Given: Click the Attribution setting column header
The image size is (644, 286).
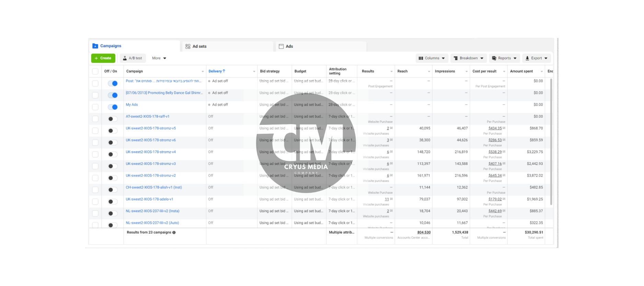Looking at the screenshot, I should coord(338,71).
